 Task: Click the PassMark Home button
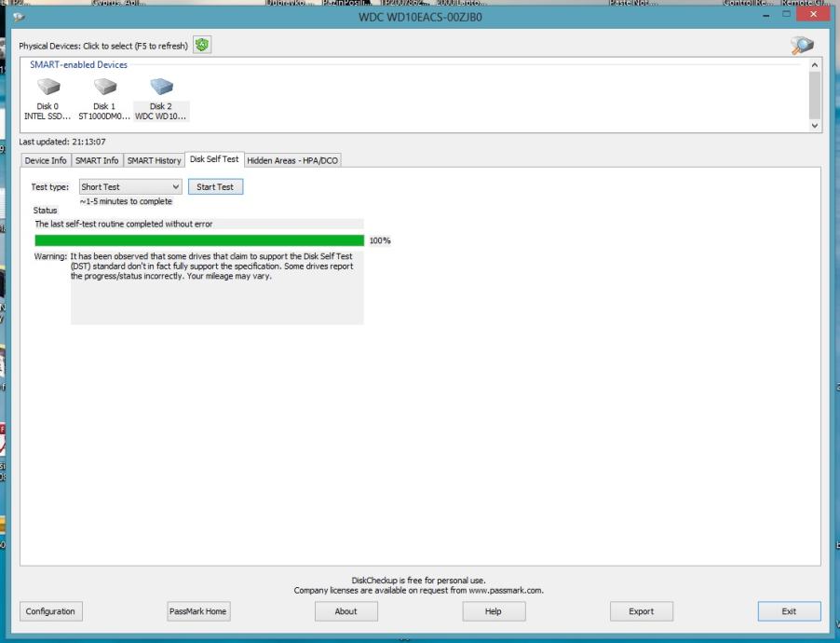point(197,611)
